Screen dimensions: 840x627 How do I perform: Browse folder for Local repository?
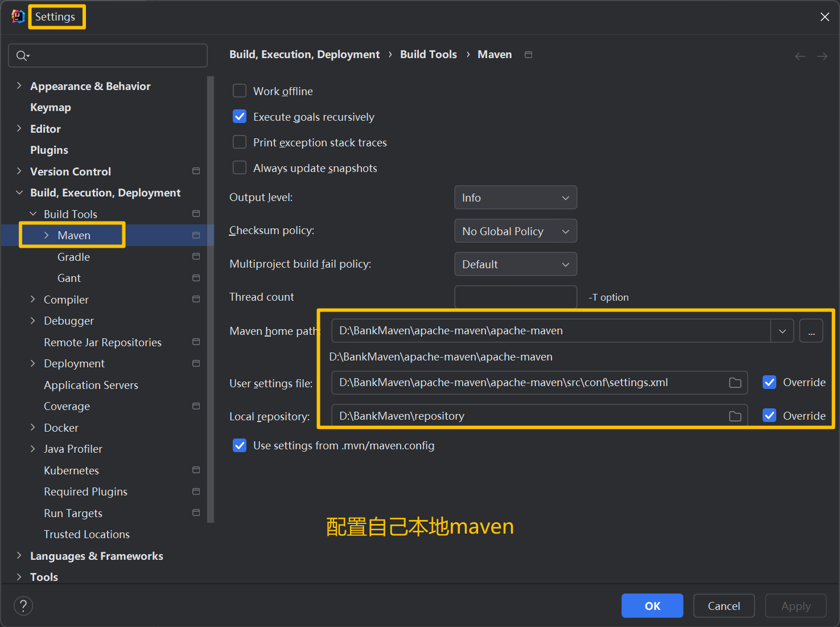coord(735,416)
